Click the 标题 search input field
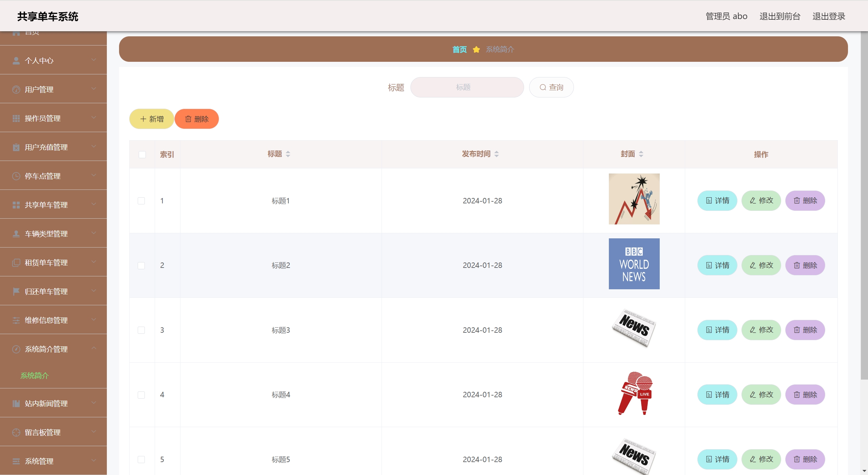 (467, 87)
